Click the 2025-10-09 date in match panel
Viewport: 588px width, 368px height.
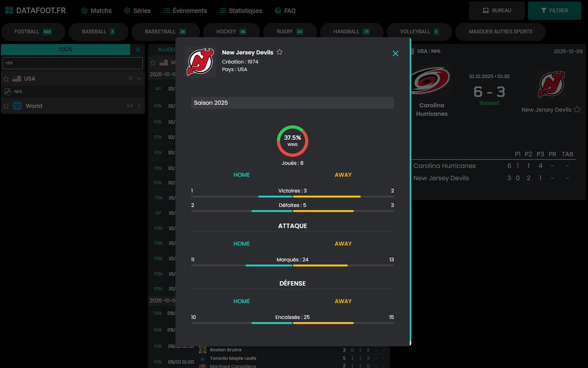tap(568, 51)
